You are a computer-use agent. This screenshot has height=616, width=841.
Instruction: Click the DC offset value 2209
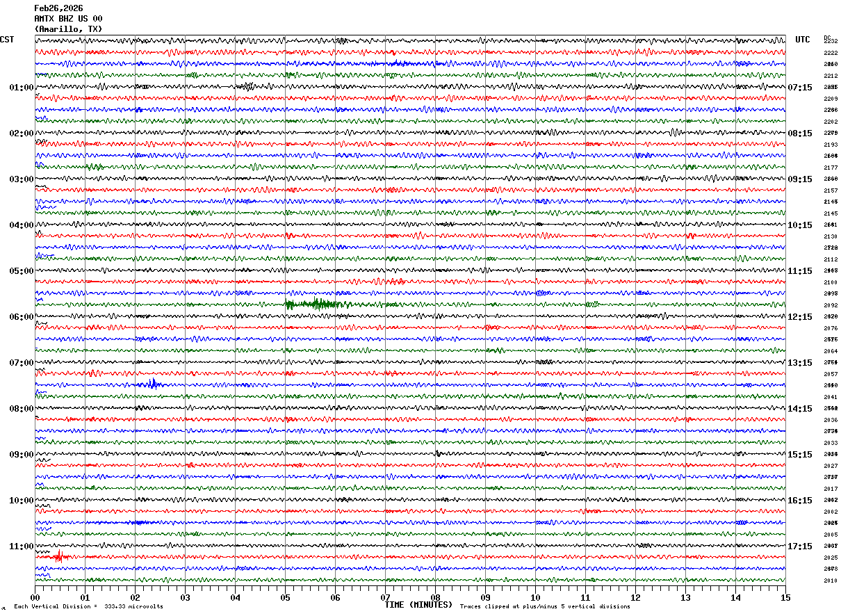coord(831,99)
